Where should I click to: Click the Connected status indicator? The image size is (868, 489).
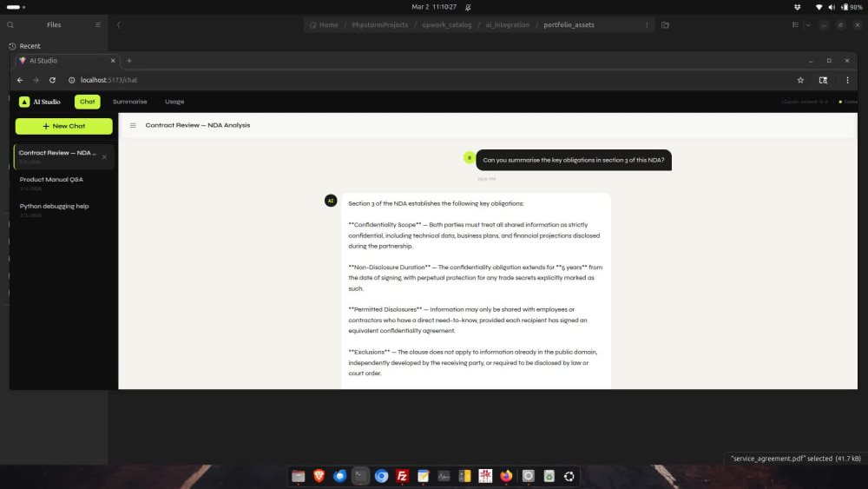pos(847,102)
